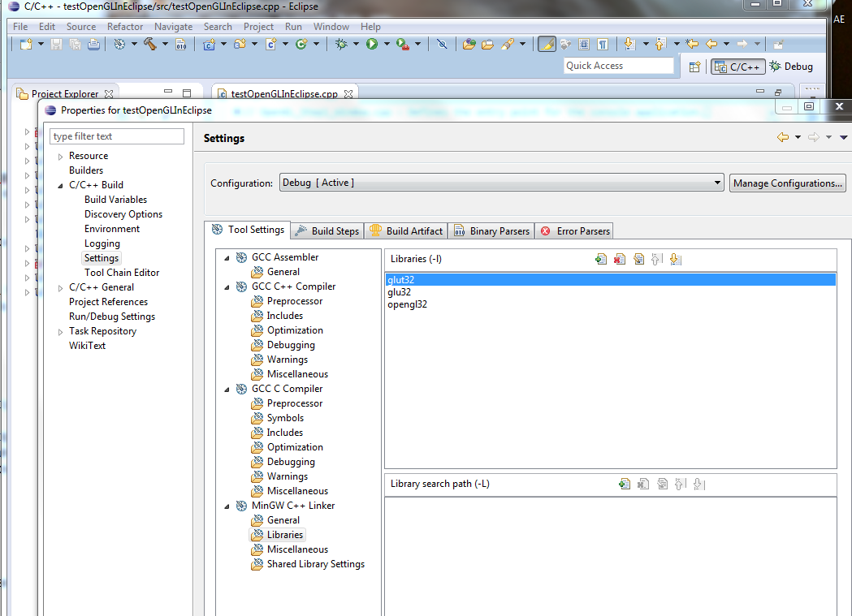
Task: Add a library search path (-L)
Action: [x=624, y=484]
